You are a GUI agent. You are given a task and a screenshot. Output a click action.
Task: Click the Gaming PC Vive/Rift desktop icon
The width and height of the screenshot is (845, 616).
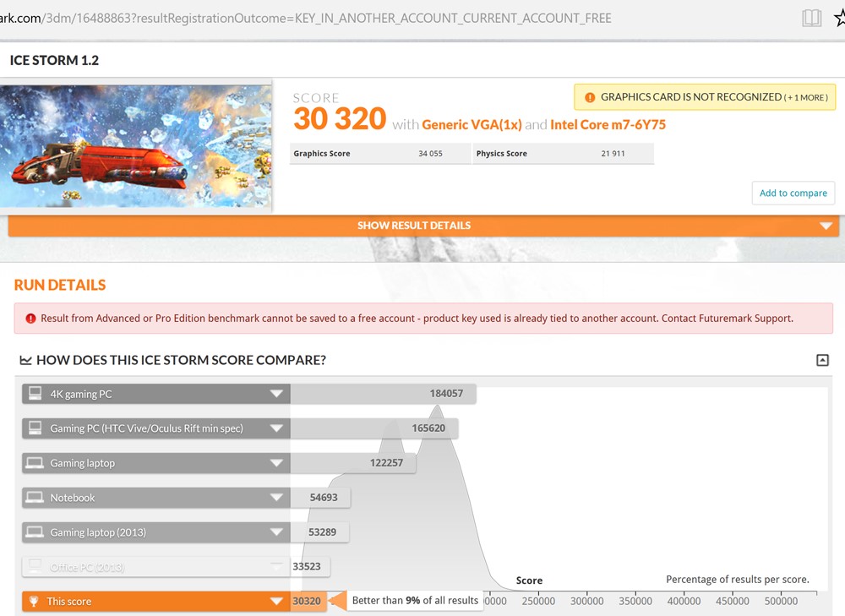(x=35, y=428)
